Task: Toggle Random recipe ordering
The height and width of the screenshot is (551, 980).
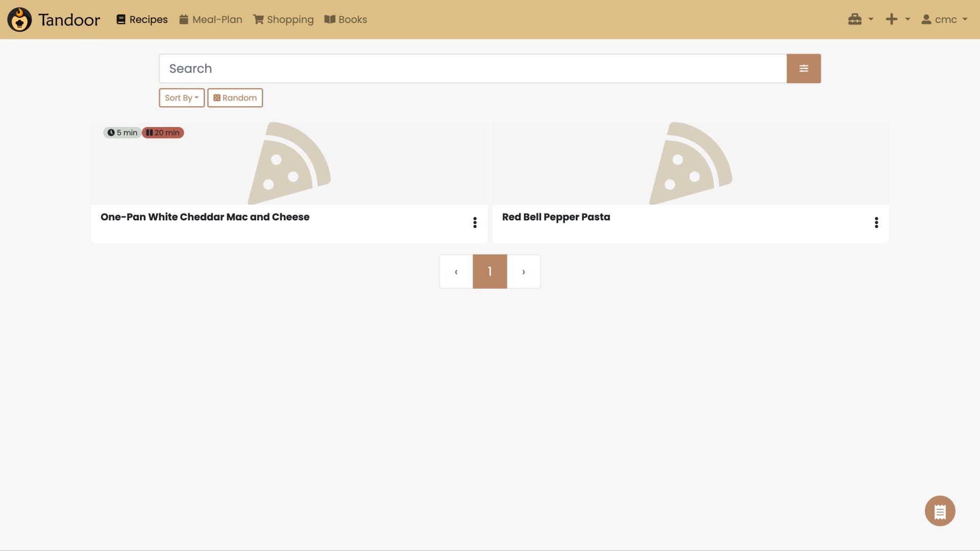Action: tap(235, 97)
